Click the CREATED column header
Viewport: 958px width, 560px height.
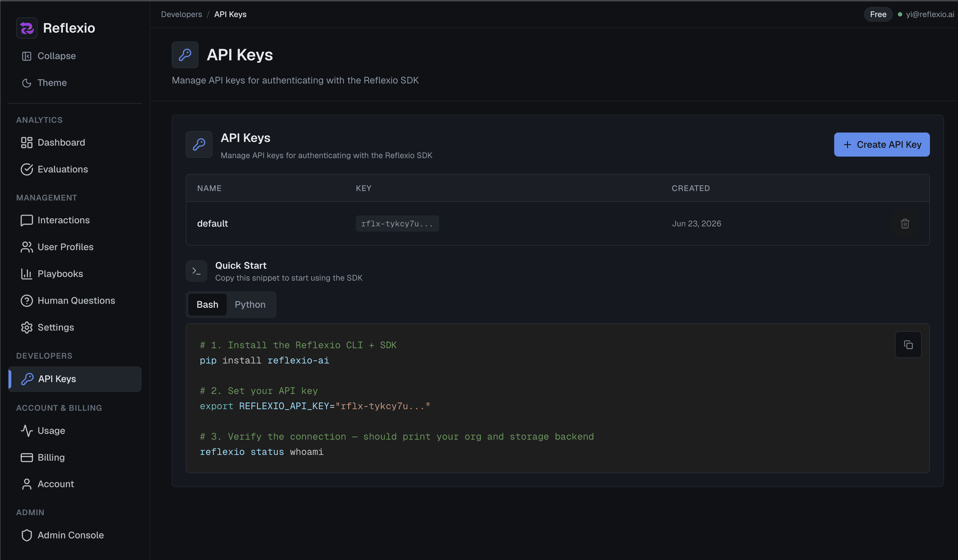point(690,188)
